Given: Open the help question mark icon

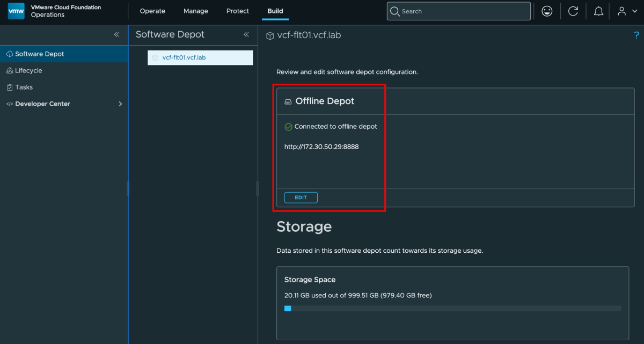Looking at the screenshot, I should (636, 35).
